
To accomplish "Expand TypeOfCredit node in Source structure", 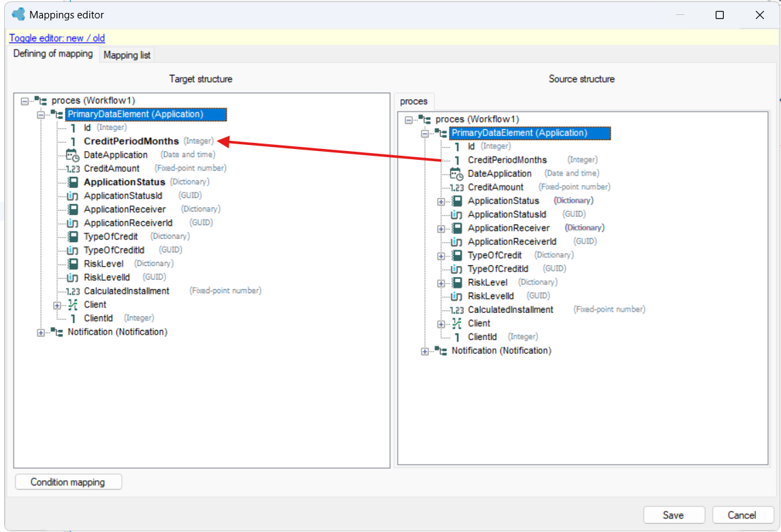I will [441, 256].
